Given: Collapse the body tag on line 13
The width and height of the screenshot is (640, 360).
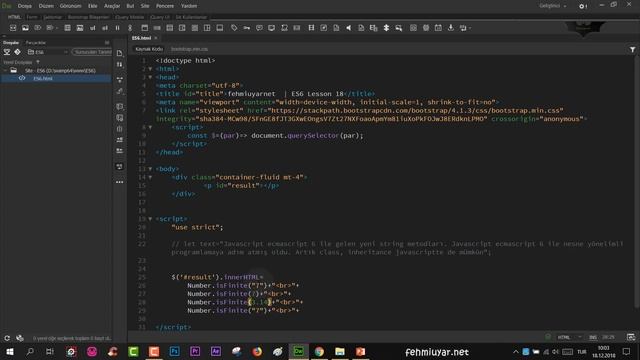Looking at the screenshot, I should pos(150,169).
